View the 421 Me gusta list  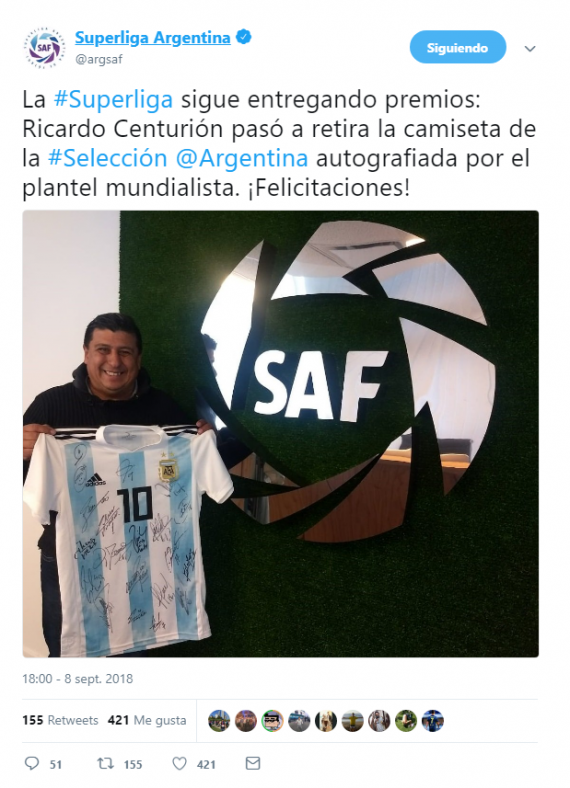tap(147, 720)
